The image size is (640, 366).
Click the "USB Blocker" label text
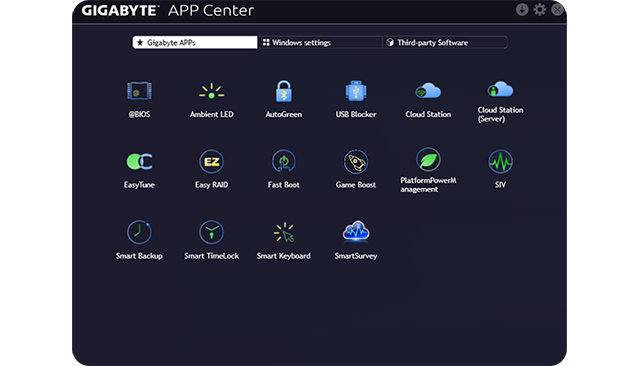[356, 114]
